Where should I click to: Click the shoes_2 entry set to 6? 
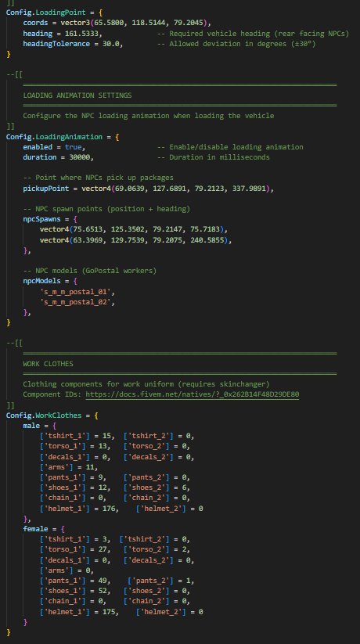(157, 488)
